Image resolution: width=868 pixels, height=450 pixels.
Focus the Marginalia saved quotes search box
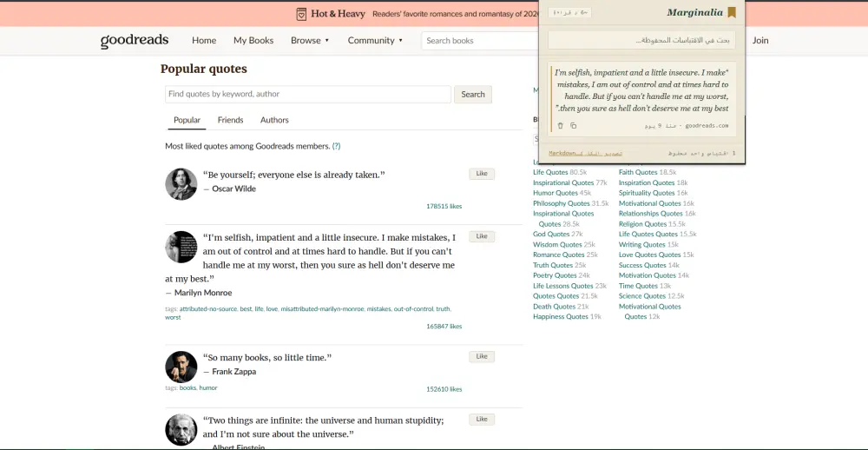pyautogui.click(x=641, y=41)
